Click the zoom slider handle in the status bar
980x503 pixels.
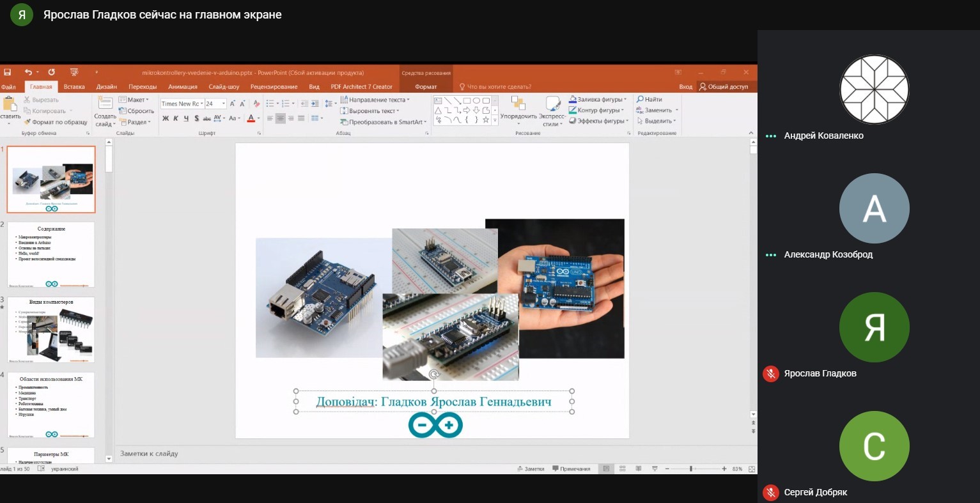pyautogui.click(x=691, y=468)
